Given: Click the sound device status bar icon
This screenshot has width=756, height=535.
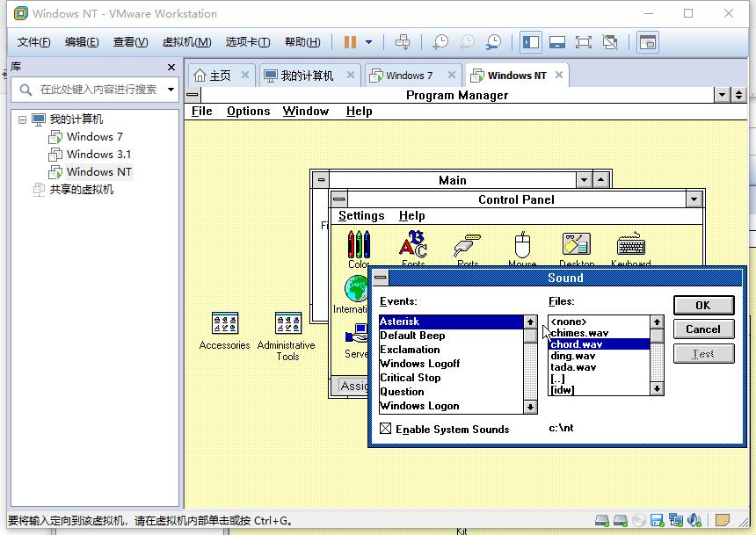Looking at the screenshot, I should (x=694, y=520).
